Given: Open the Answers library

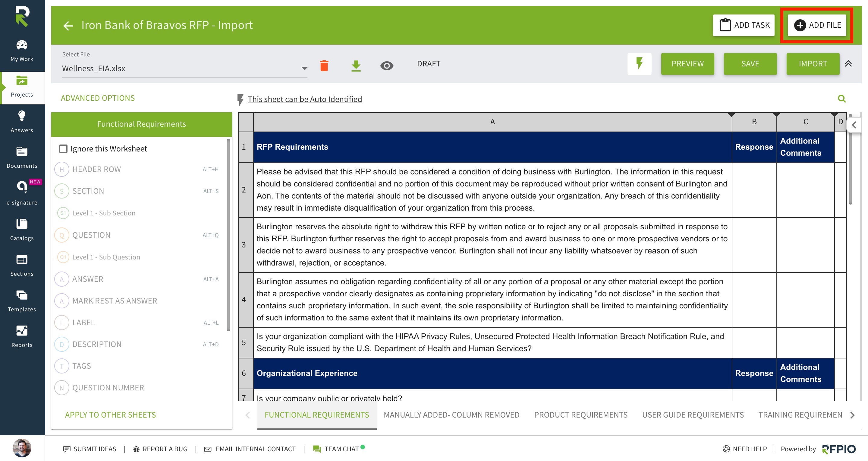Looking at the screenshot, I should 22,122.
